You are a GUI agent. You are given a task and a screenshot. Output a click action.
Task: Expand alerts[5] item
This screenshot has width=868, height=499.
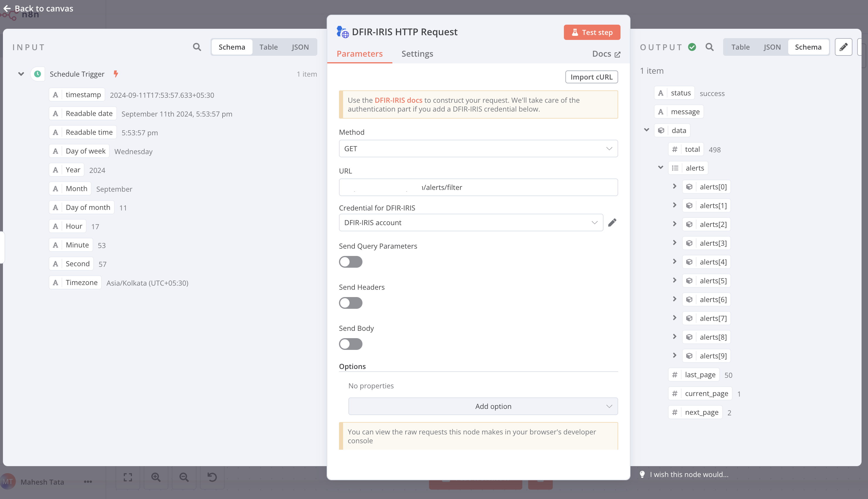(x=675, y=280)
